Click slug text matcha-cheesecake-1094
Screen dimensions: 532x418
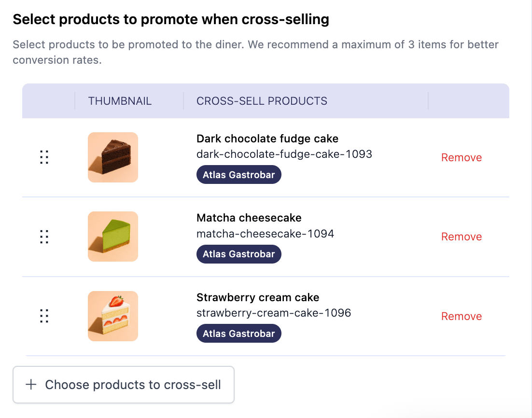pos(266,234)
